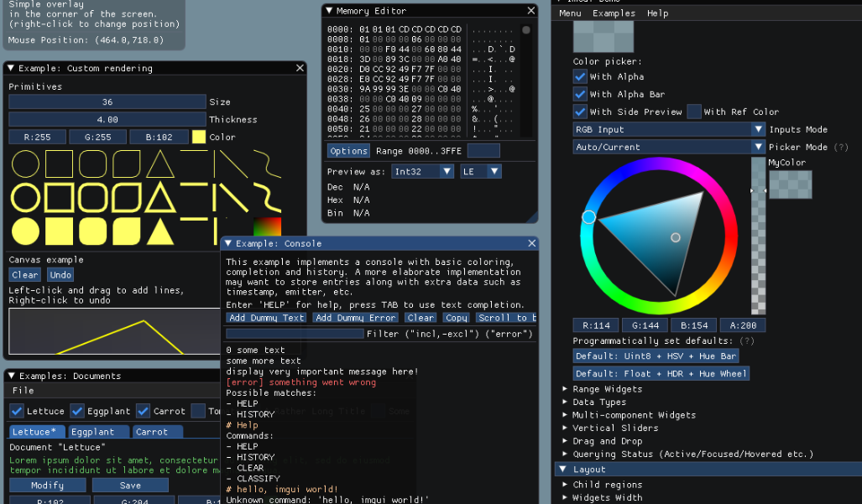862x504 pixels.
Task: Click the console Copy button
Action: click(457, 318)
